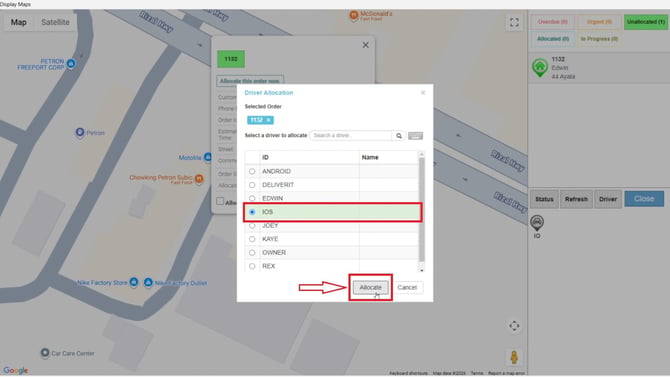Screen dimensions: 670x377
Task: Click the Car Care Center marker
Action: point(45,353)
